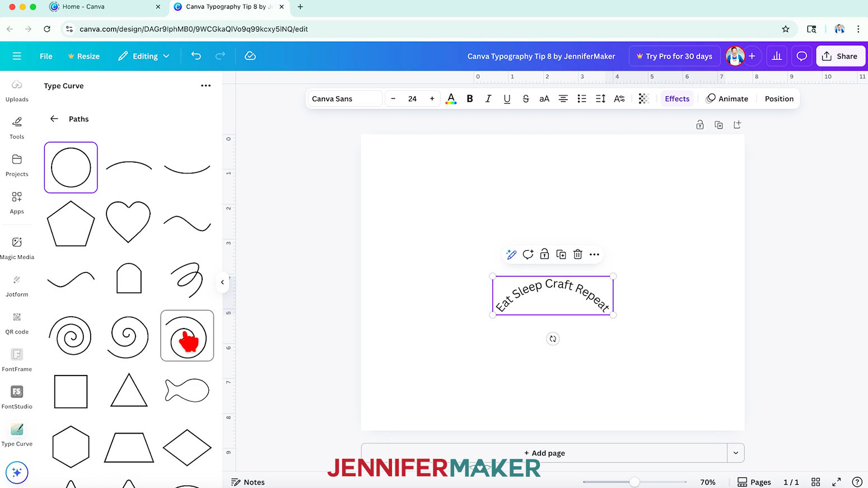The width and height of the screenshot is (868, 488).
Task: Change text alignment
Action: tap(563, 98)
